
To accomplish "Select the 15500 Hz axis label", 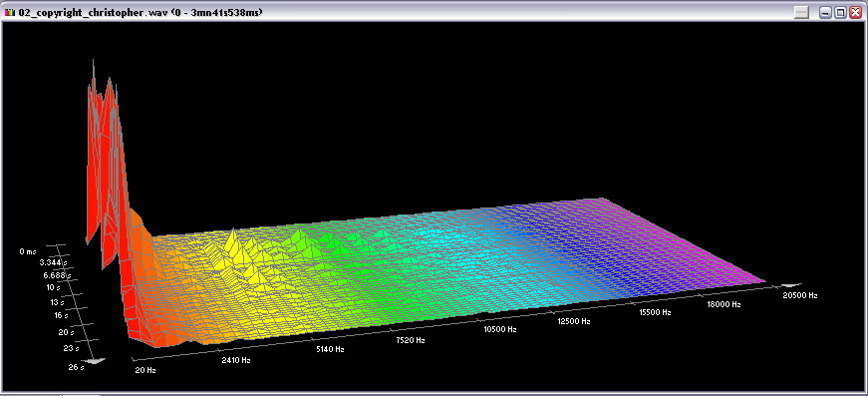I will click(x=655, y=312).
